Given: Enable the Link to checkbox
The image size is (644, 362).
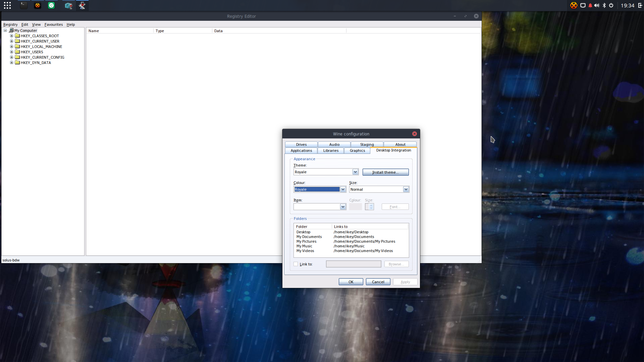Looking at the screenshot, I should (x=296, y=264).
